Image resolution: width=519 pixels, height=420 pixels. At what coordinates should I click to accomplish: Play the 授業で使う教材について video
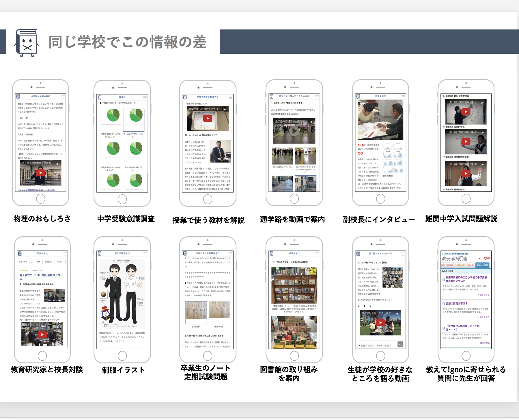coord(208,118)
